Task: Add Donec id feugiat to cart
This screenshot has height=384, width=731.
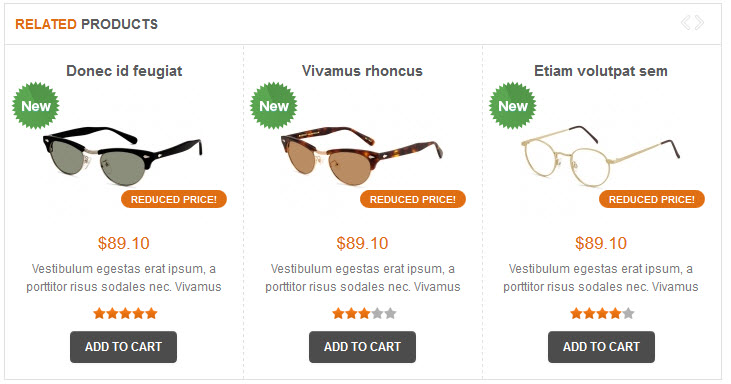Action: pyautogui.click(x=124, y=347)
